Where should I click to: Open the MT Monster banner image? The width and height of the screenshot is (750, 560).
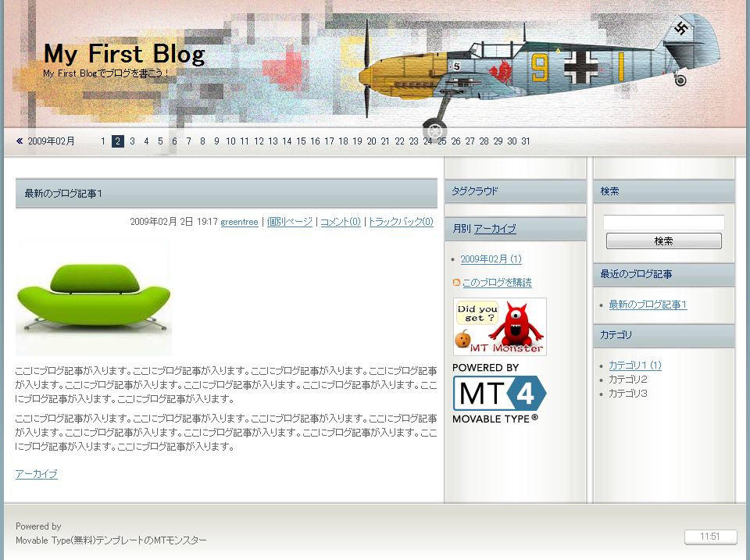pos(499,326)
